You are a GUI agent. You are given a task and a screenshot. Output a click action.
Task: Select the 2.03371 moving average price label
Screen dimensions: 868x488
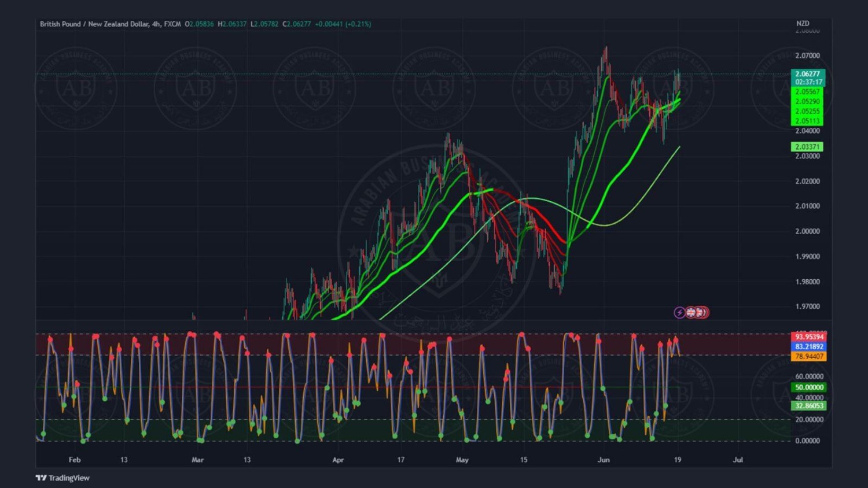[x=807, y=147]
